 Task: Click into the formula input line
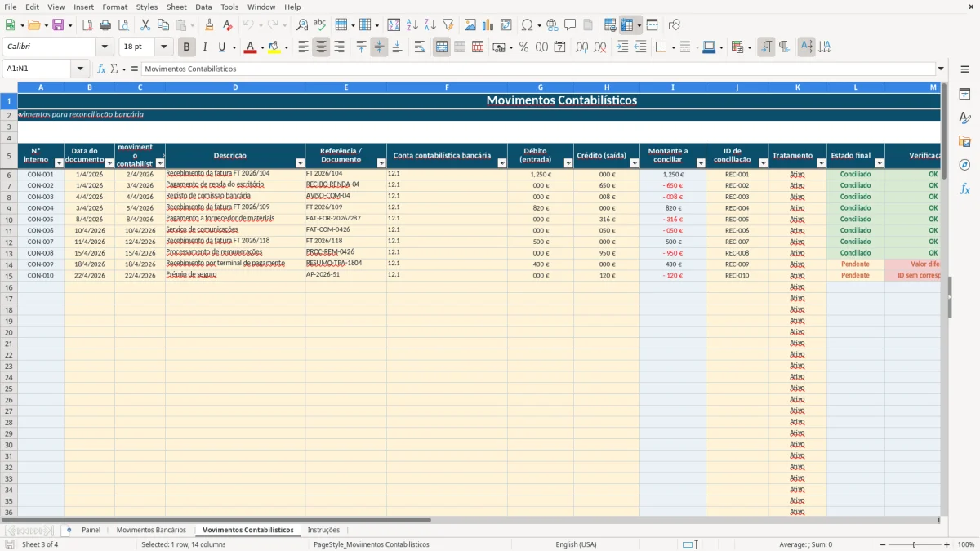[x=538, y=69]
